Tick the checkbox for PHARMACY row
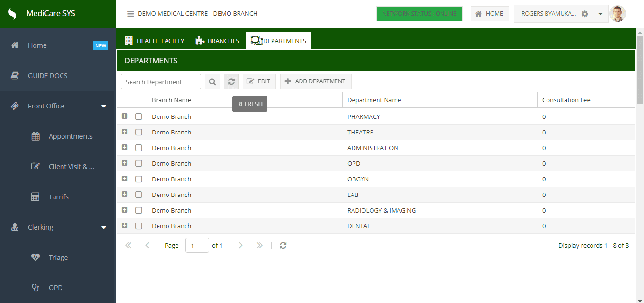 [x=139, y=116]
